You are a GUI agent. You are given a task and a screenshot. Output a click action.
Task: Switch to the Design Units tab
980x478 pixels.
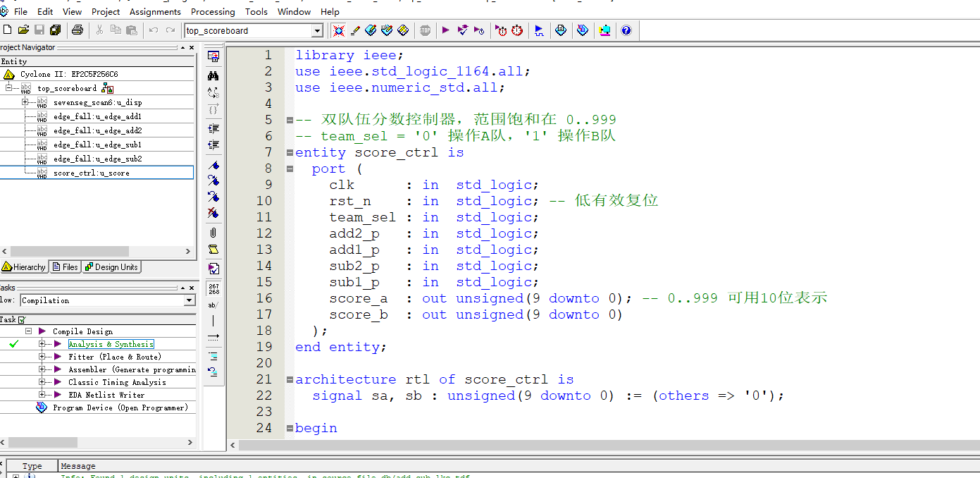[111, 267]
